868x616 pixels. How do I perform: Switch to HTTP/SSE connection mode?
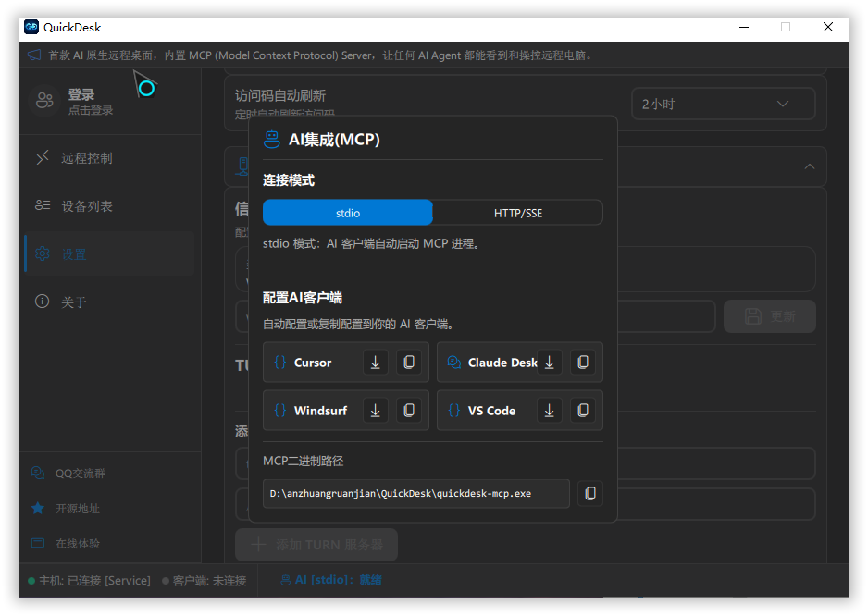coord(517,213)
